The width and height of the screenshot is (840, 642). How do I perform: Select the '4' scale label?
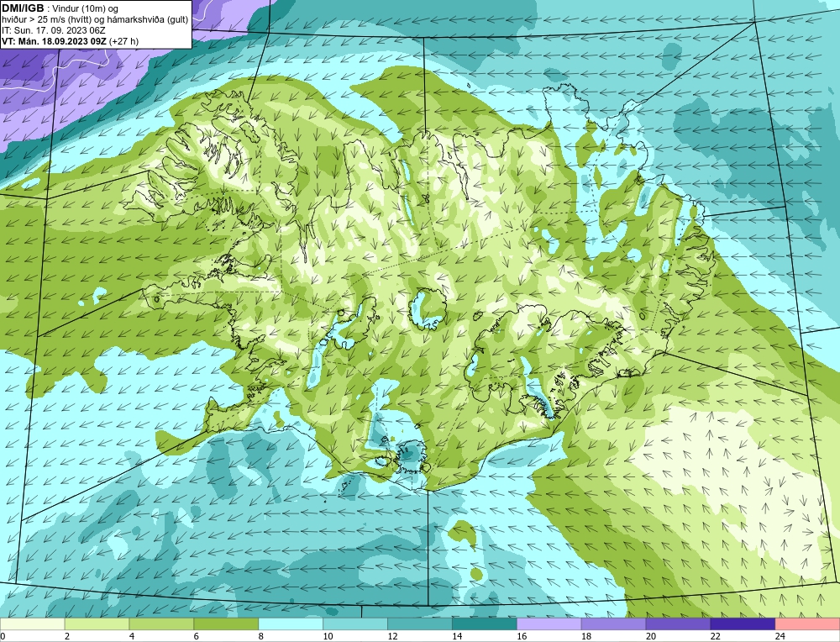[132, 636]
